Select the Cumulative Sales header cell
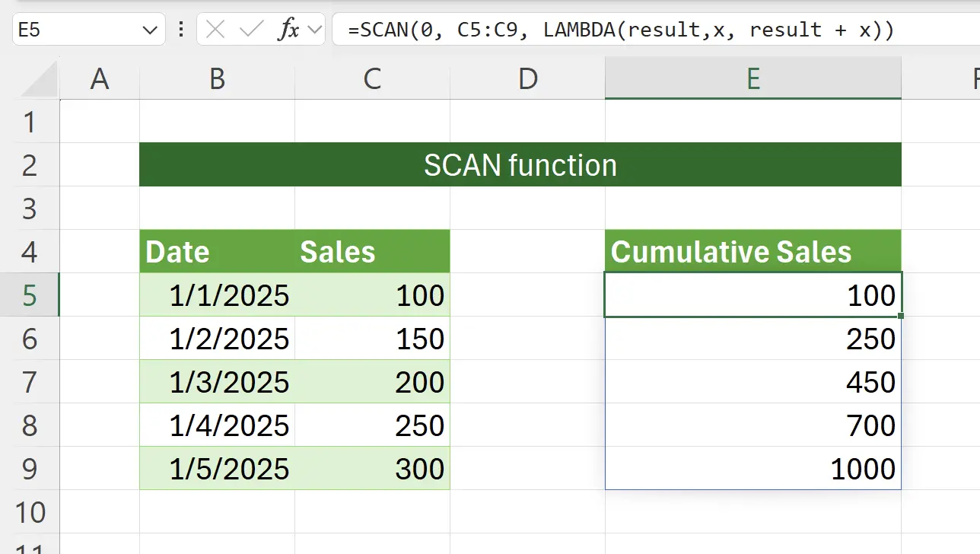Image resolution: width=980 pixels, height=554 pixels. [x=752, y=251]
